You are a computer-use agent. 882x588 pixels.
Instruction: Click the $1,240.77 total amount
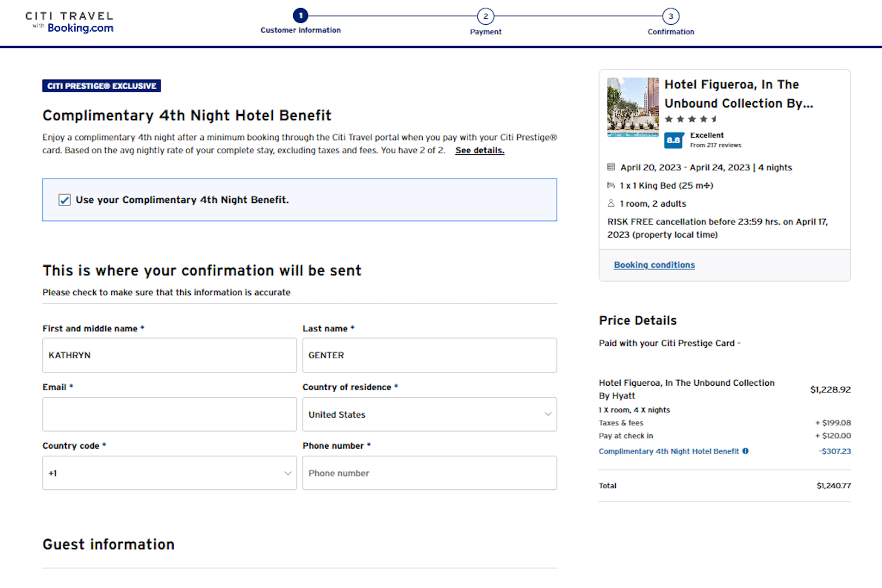click(833, 486)
